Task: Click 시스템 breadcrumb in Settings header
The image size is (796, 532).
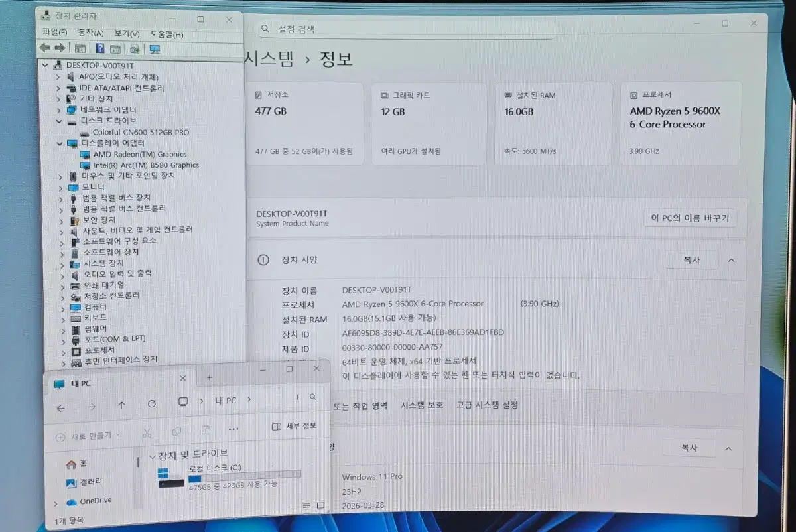Action: pos(269,58)
